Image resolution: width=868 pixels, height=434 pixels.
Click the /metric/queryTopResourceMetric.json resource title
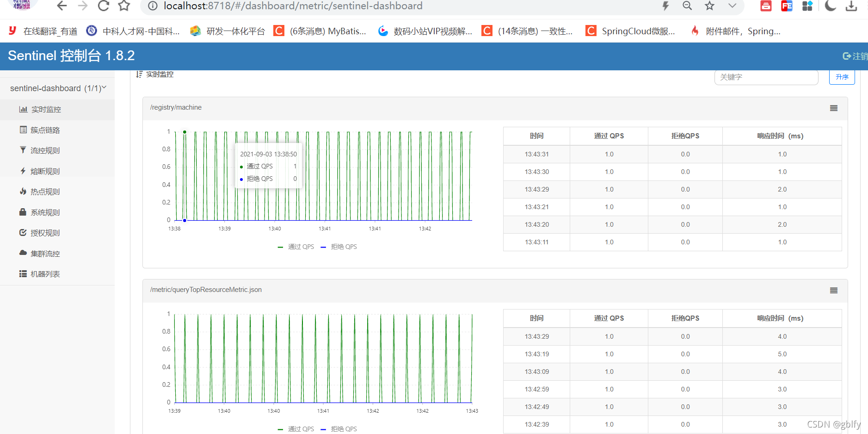click(x=206, y=290)
